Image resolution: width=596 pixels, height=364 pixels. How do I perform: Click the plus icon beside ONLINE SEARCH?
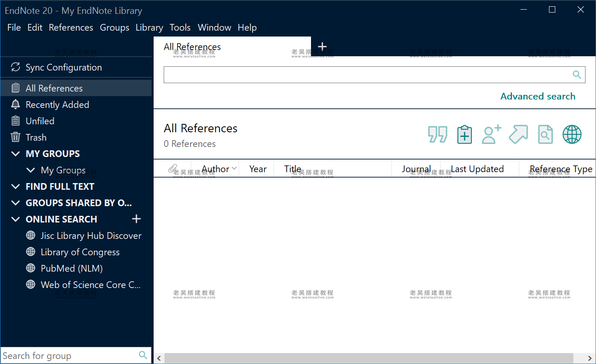[x=136, y=219]
